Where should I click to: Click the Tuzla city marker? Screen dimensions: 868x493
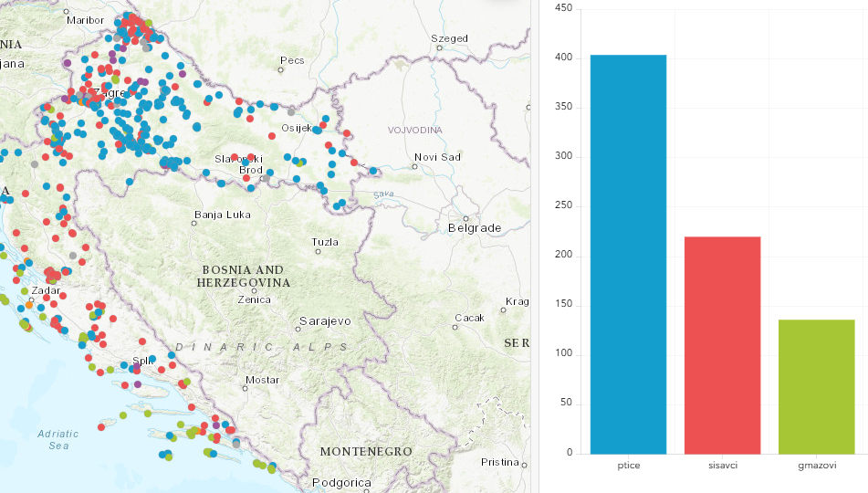[319, 253]
